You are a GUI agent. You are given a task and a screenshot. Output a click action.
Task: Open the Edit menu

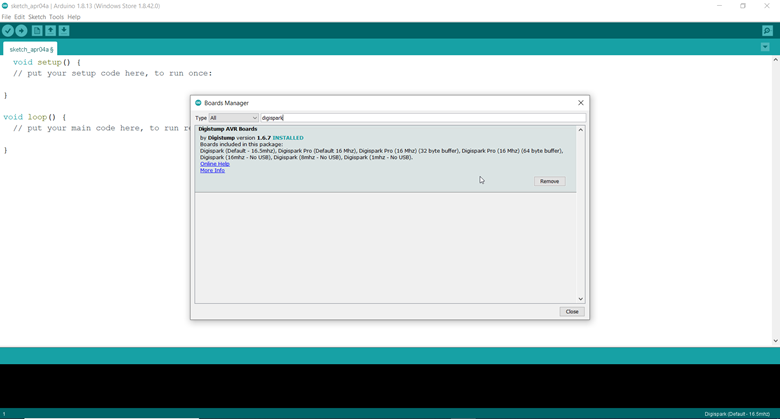tap(19, 17)
